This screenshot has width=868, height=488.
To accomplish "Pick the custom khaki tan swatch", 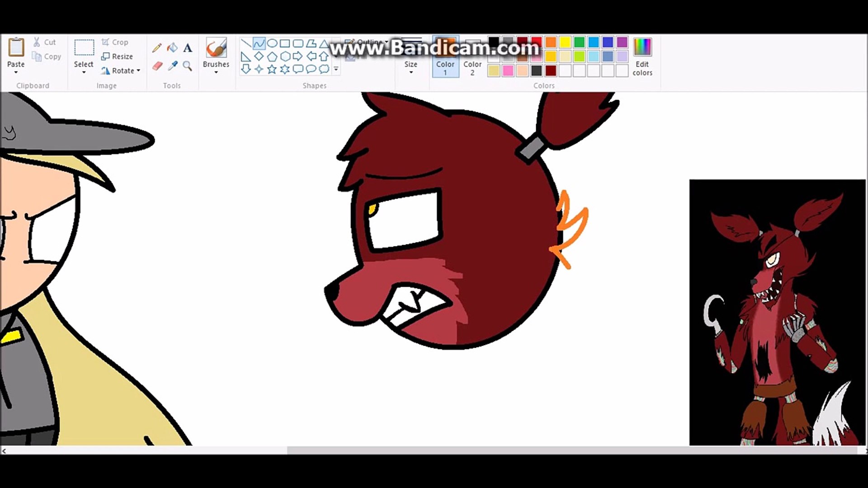I will point(494,70).
